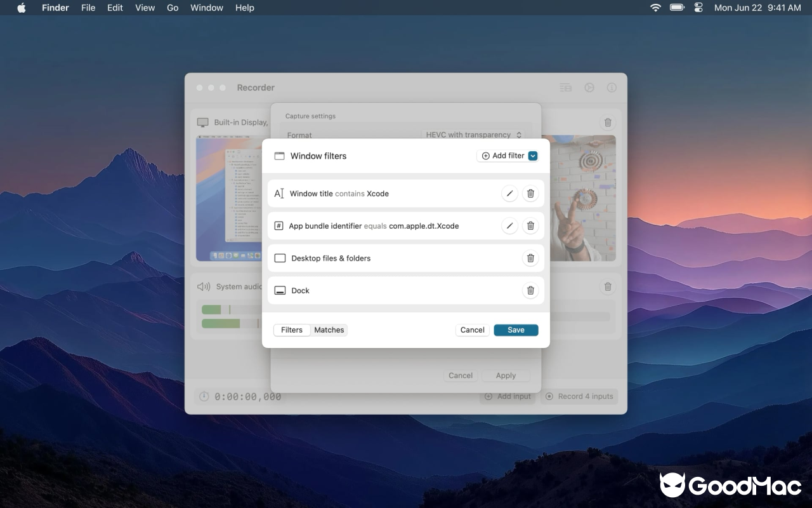Click the upper system audio level meter
Viewport: 812px width, 508px height.
pos(232,310)
